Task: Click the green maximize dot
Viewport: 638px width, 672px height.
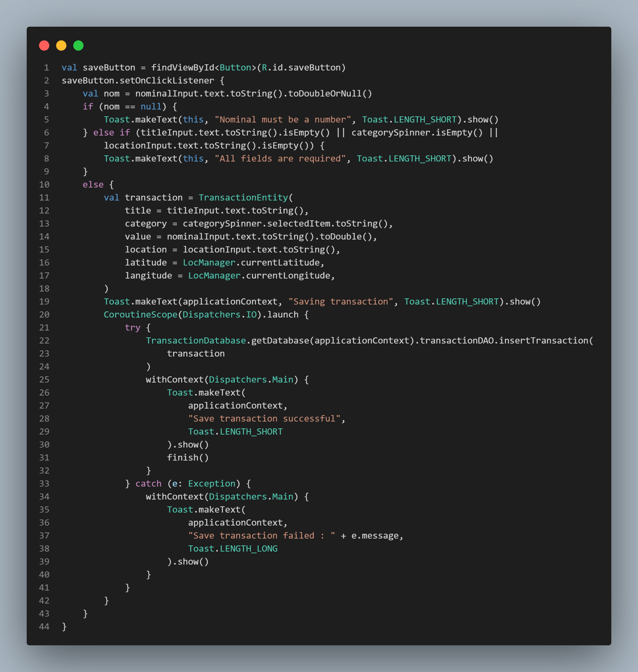Action: click(78, 46)
